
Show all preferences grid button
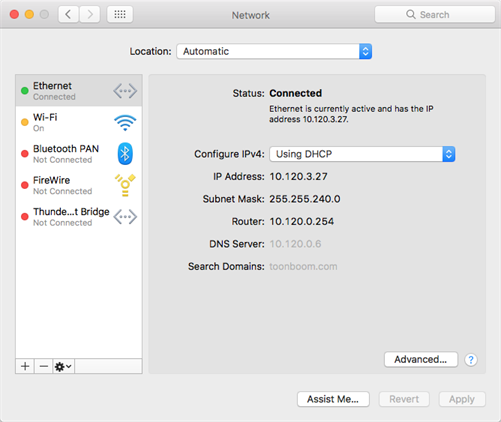(x=120, y=14)
